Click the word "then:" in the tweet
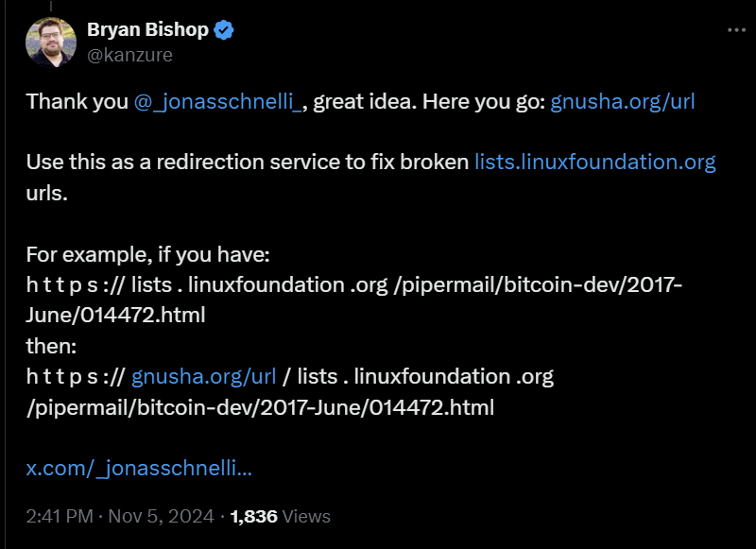This screenshot has height=549, width=756. pyautogui.click(x=51, y=346)
